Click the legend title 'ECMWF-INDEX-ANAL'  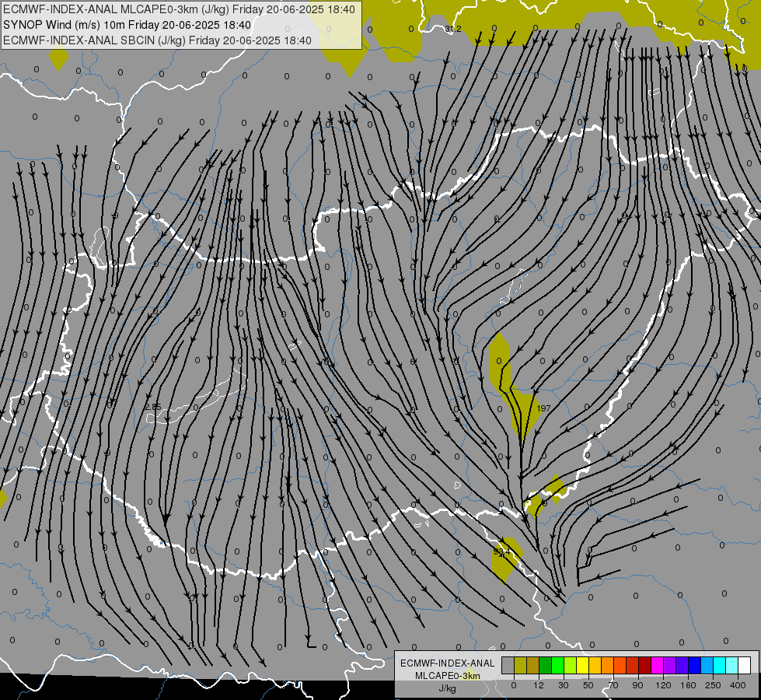(448, 663)
